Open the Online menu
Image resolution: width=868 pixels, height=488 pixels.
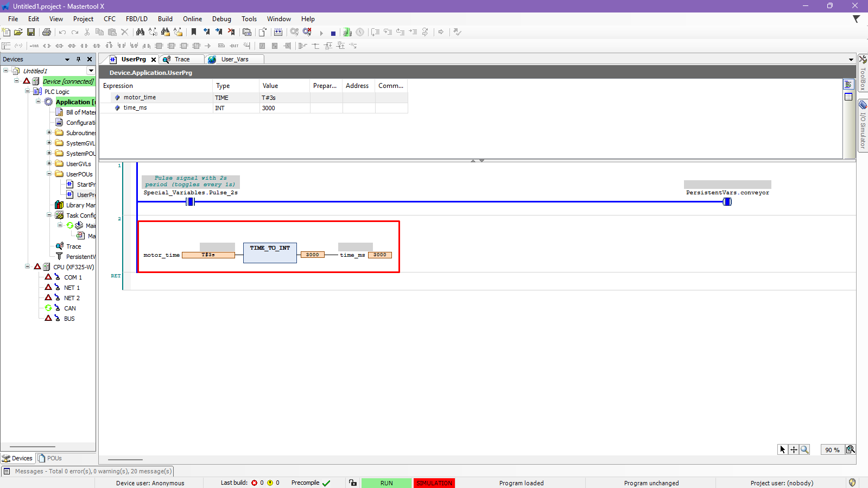point(192,19)
